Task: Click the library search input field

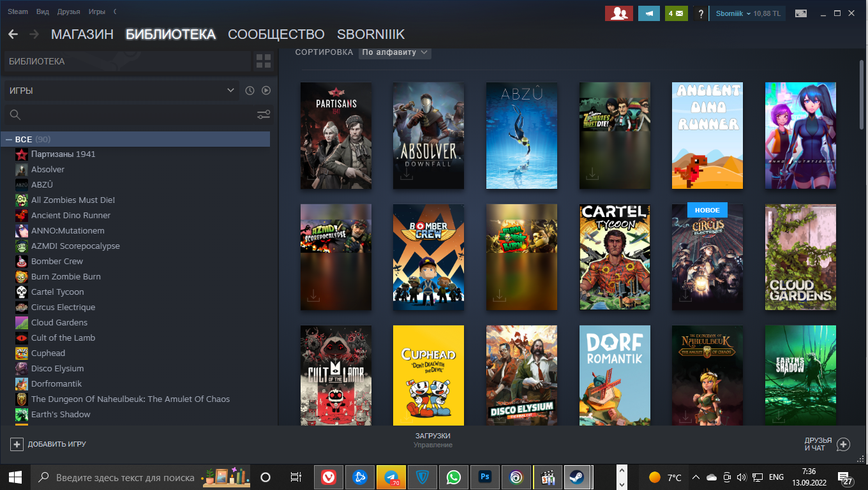Action: [x=137, y=114]
